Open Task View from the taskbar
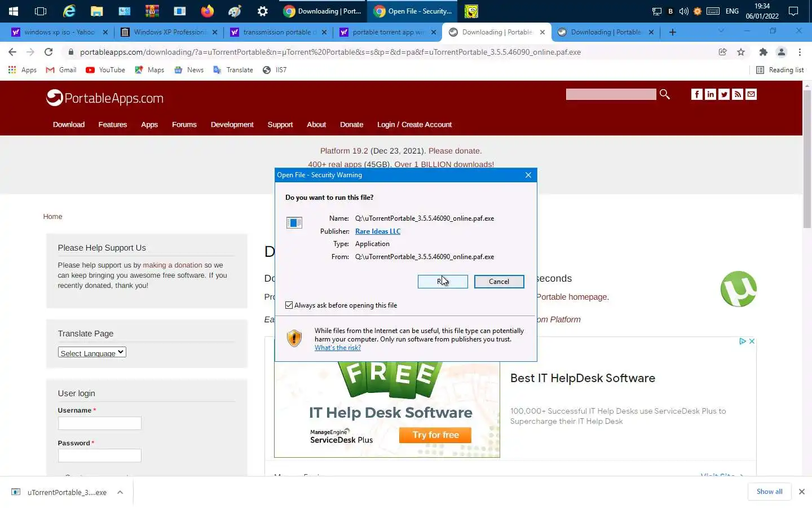 tap(41, 11)
